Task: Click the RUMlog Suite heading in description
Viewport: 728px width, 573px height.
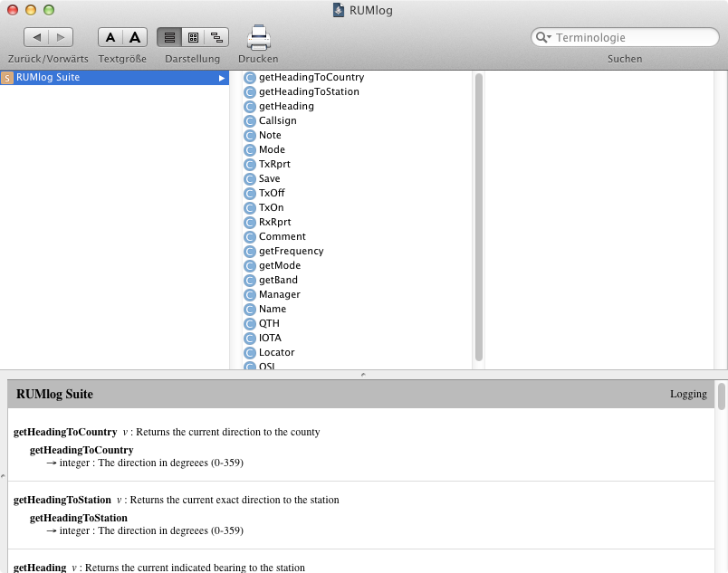Action: pyautogui.click(x=55, y=395)
